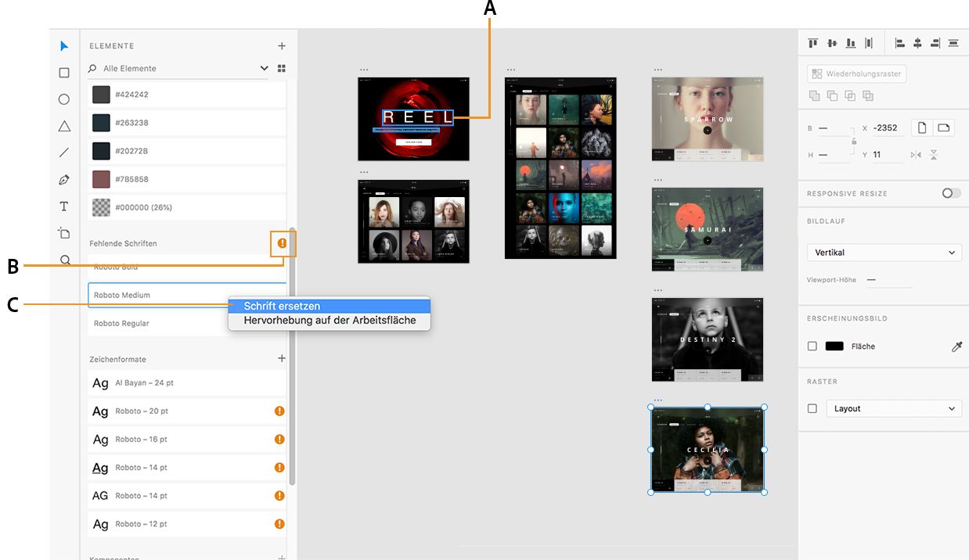Open the Layout grid dropdown

click(x=894, y=408)
